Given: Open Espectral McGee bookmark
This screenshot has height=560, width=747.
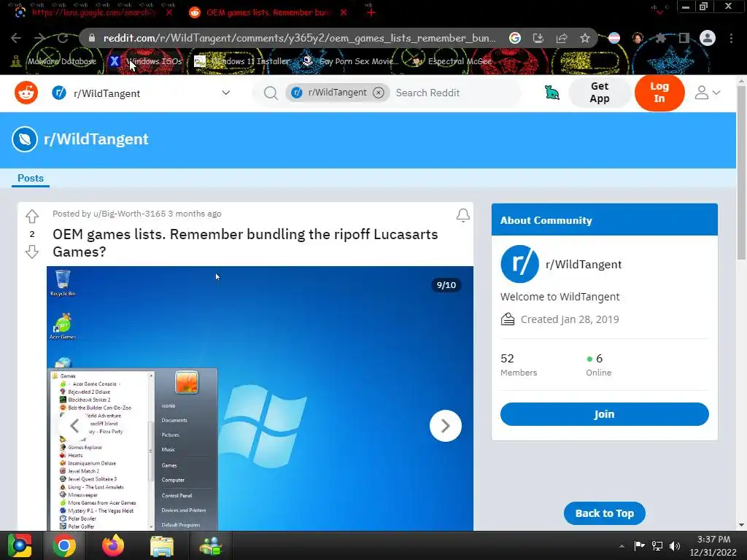Looking at the screenshot, I should click(x=451, y=61).
